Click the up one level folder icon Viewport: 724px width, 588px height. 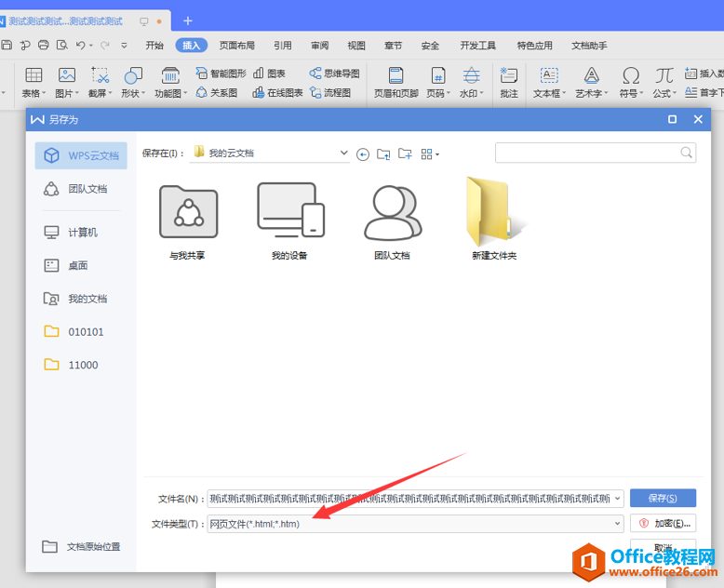(383, 154)
